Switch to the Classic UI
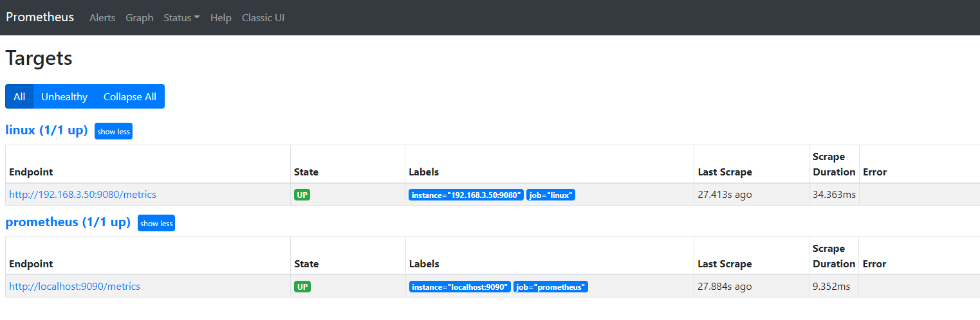This screenshot has width=980, height=320. [x=263, y=18]
